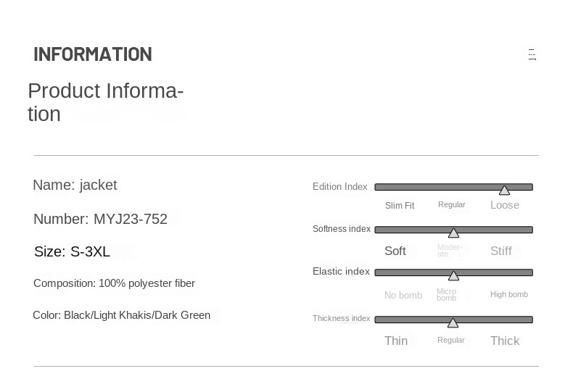
Task: Click Composition: 100% polyester fiber line
Action: (x=114, y=283)
